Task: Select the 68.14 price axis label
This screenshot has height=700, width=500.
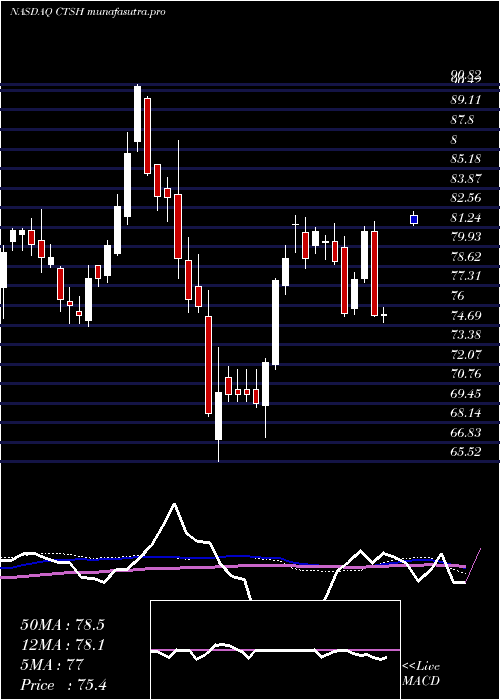Action: click(466, 413)
